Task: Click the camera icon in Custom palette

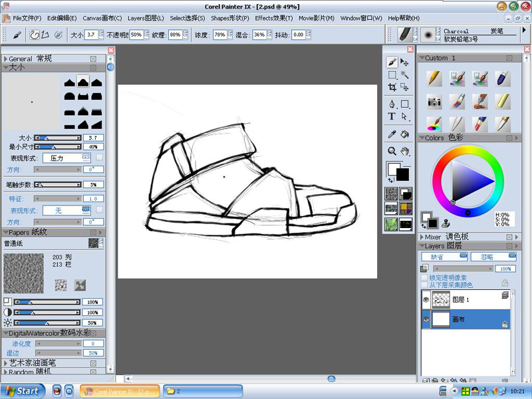Action: [x=434, y=102]
